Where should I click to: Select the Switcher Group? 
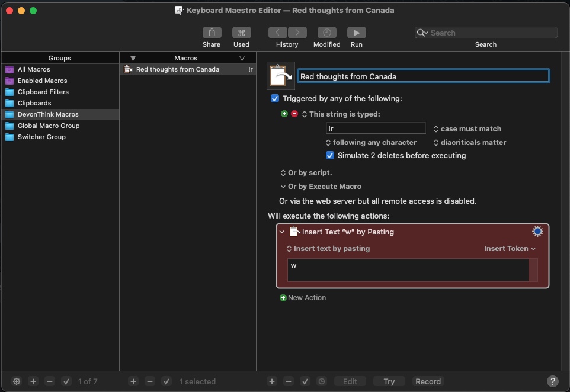[60, 137]
